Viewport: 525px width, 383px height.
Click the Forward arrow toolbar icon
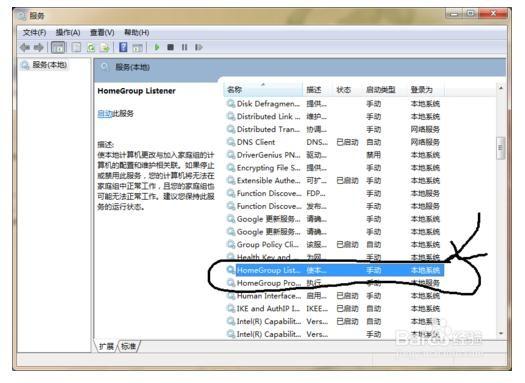[x=39, y=48]
